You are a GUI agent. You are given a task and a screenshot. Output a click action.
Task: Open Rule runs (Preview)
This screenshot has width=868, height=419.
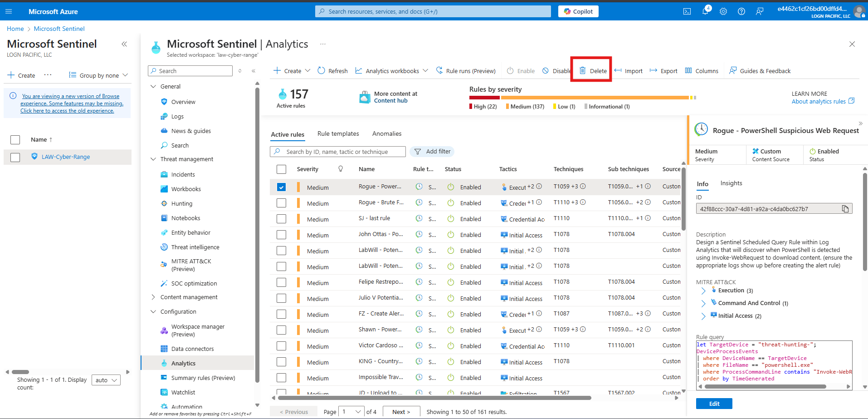(466, 71)
